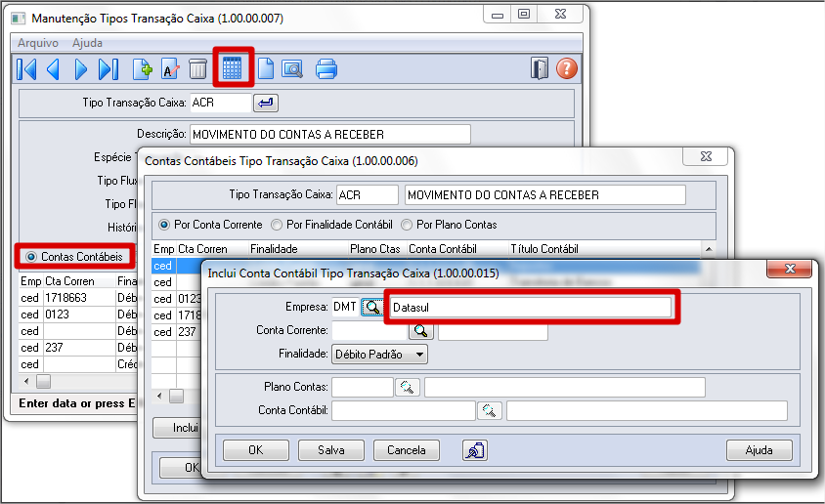Add new record with plus-page icon
This screenshot has width=825, height=504.
click(x=142, y=69)
